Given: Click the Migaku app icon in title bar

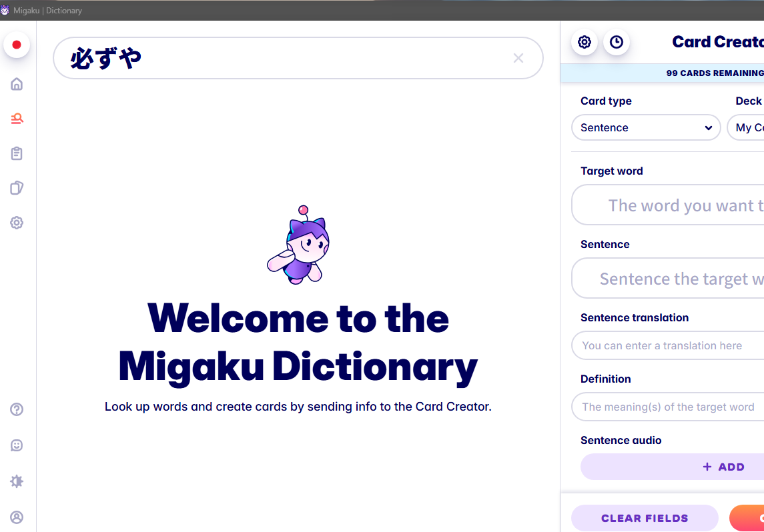Looking at the screenshot, I should tap(5, 10).
